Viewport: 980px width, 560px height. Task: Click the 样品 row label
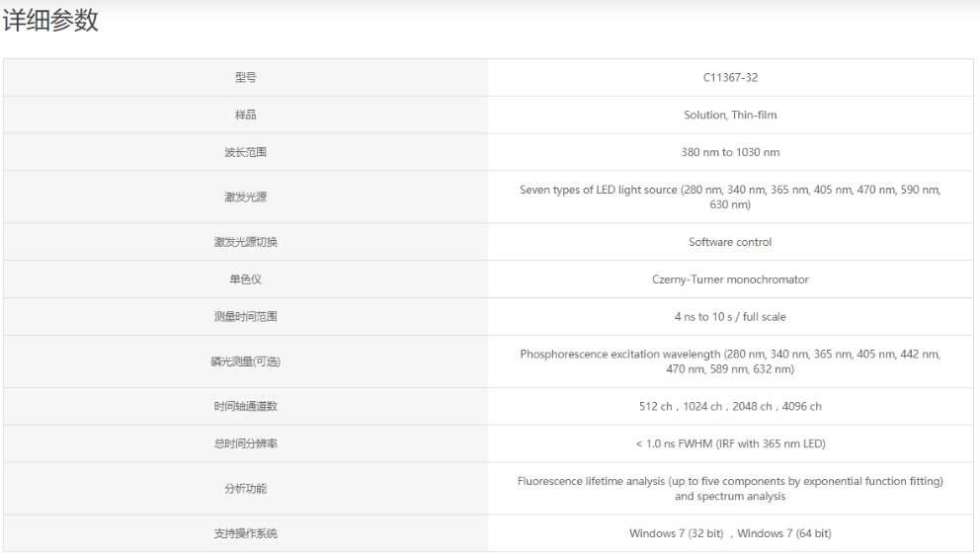click(246, 115)
